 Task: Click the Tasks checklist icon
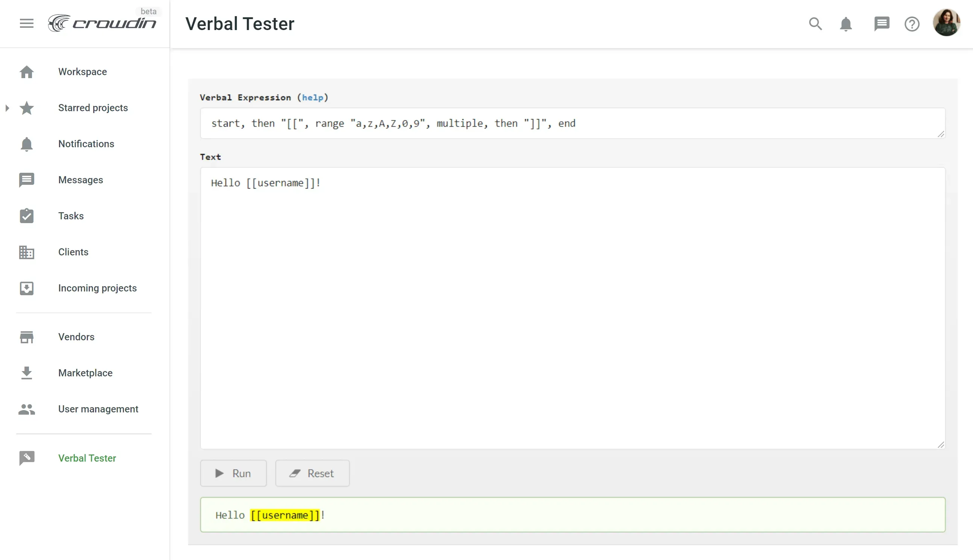(x=26, y=216)
